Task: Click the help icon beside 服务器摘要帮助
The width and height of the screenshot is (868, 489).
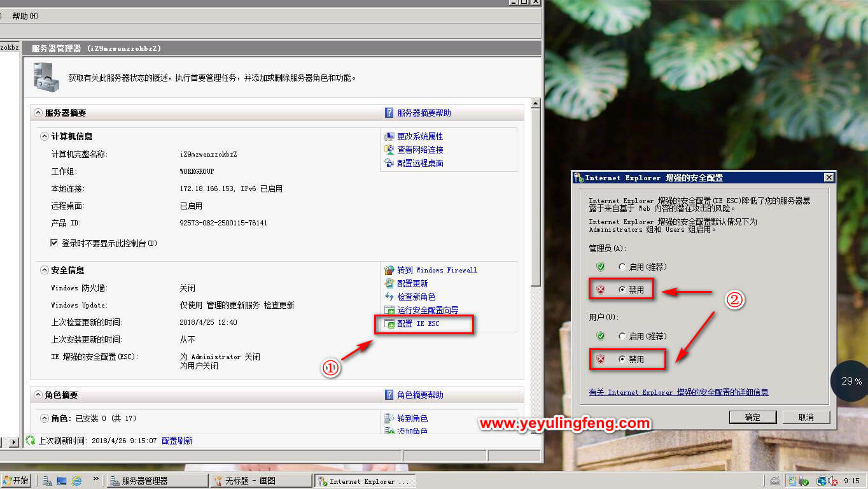Action: tap(389, 113)
